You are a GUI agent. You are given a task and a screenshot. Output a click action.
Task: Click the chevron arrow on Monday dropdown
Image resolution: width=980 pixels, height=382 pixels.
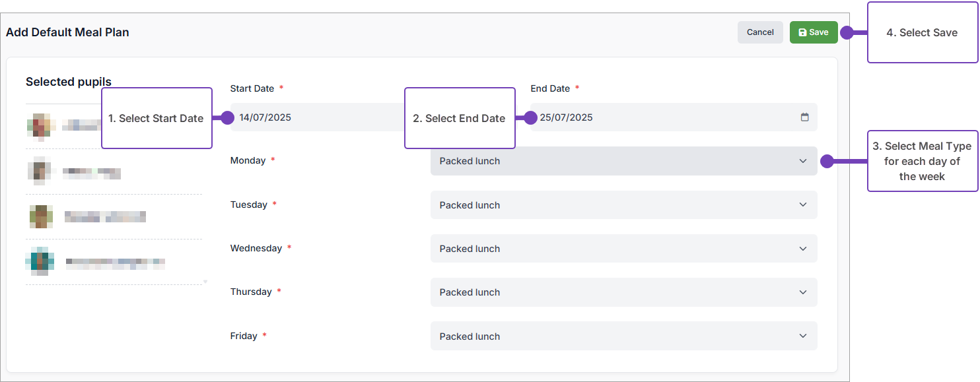click(803, 161)
